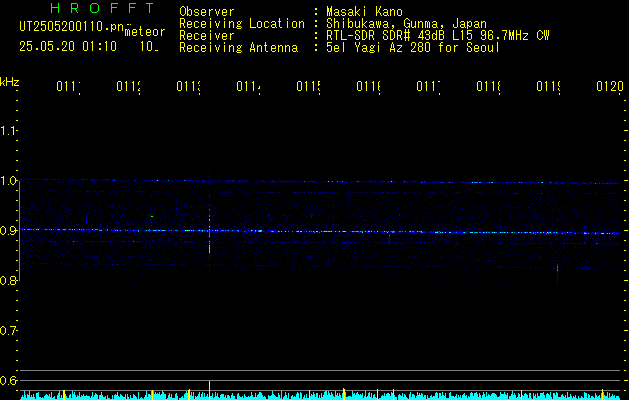Select the file name UT2505200110.pn

coord(71,27)
